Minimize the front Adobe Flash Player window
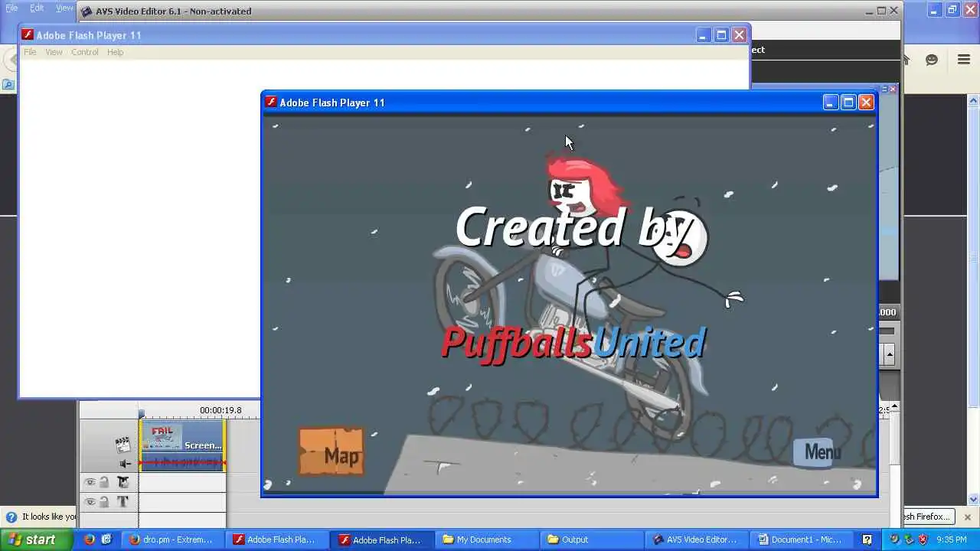 pyautogui.click(x=831, y=102)
